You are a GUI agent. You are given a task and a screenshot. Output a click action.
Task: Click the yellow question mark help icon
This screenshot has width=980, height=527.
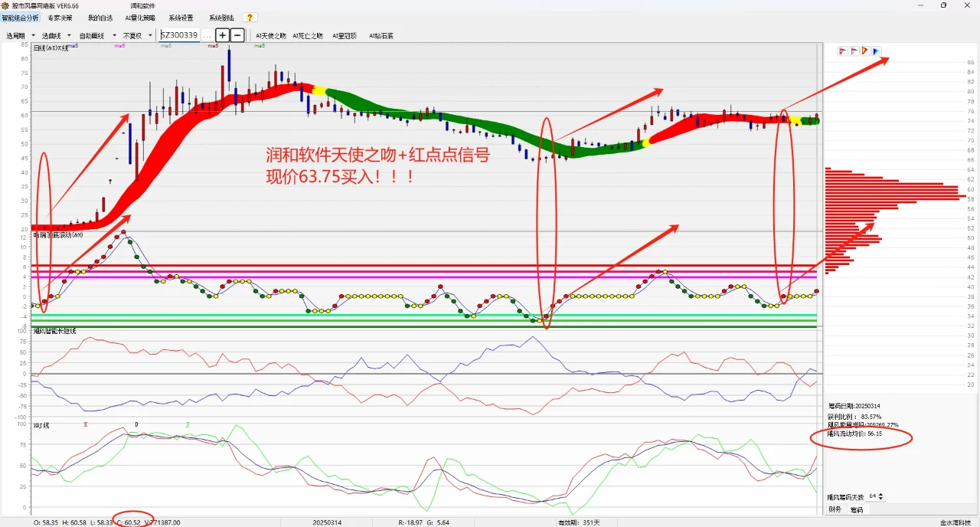(x=250, y=18)
